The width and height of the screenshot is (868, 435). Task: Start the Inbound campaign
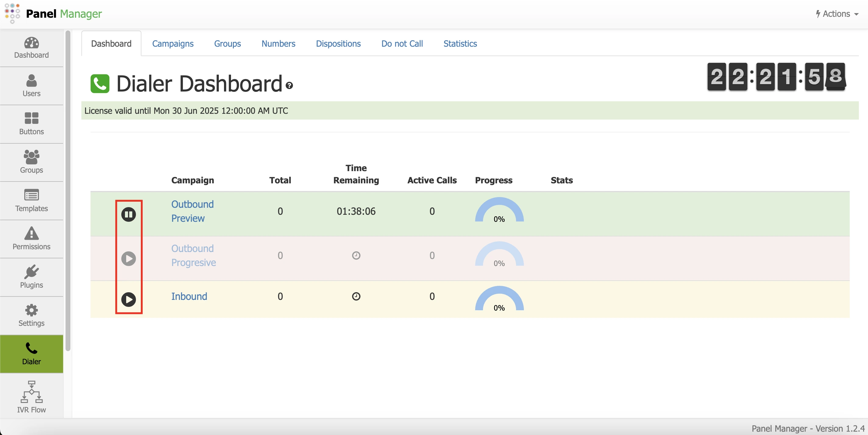129,299
